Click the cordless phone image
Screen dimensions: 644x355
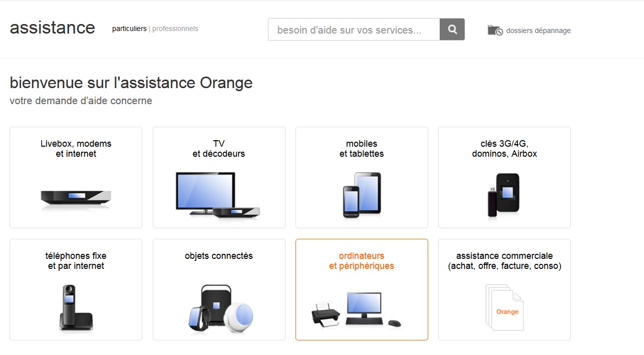76,307
